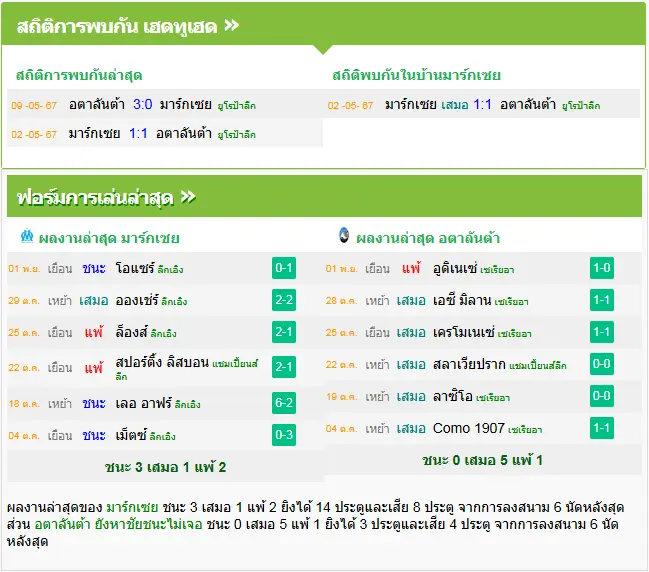
Task: Click opponent name ลาซิโอ
Action: pos(453,396)
